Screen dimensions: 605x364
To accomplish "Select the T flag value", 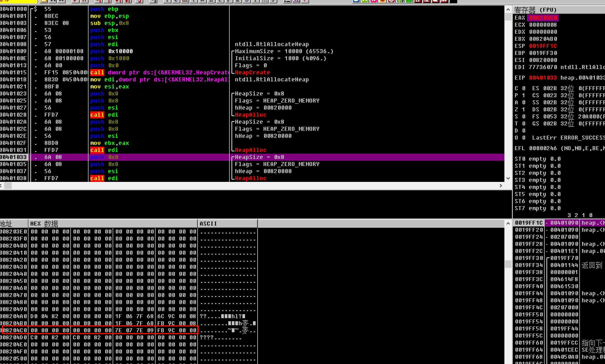I will (x=524, y=124).
